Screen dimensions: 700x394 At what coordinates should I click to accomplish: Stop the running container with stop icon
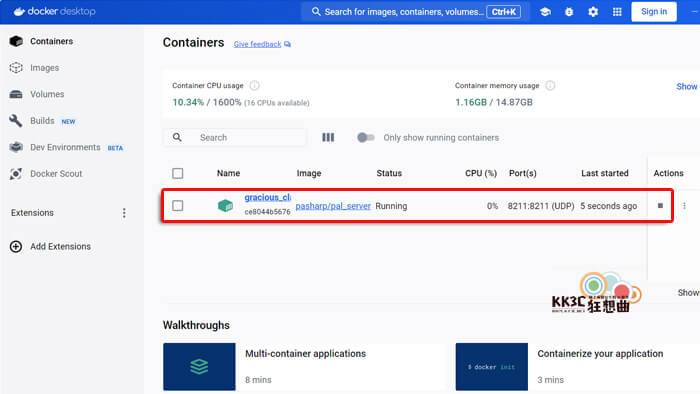[x=660, y=206]
